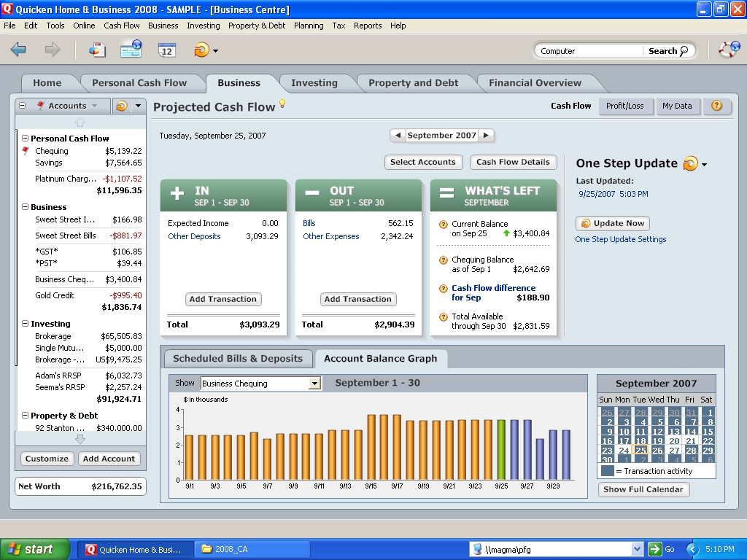Advance to next month with right arrow
This screenshot has height=560, width=747.
(x=487, y=135)
